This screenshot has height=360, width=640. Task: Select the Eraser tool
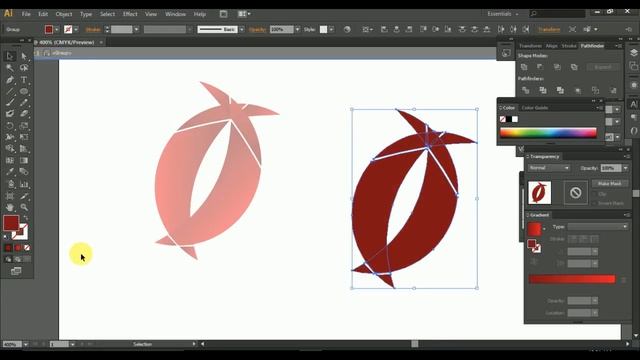click(24, 114)
